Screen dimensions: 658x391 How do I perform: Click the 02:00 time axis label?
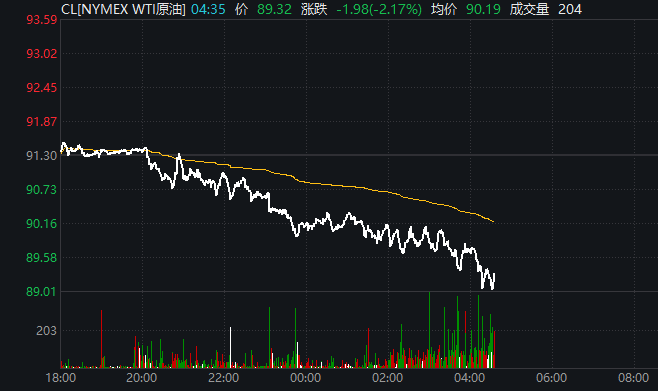(x=387, y=378)
